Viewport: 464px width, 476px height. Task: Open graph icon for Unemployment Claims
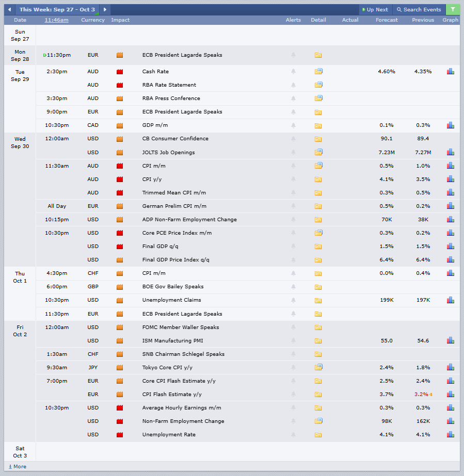tap(451, 300)
